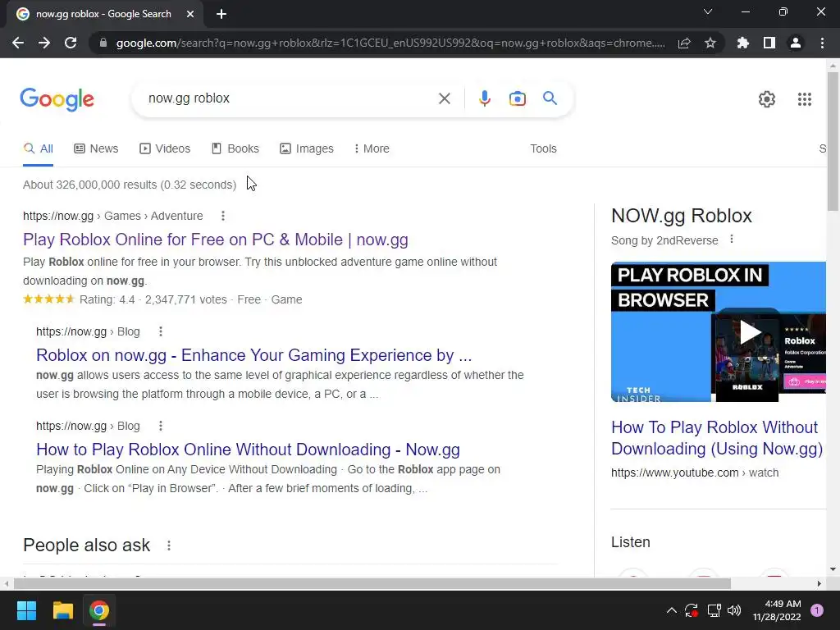Screen dimensions: 840x630
Task: Open options next to Song by 2ndReverse
Action: point(731,240)
